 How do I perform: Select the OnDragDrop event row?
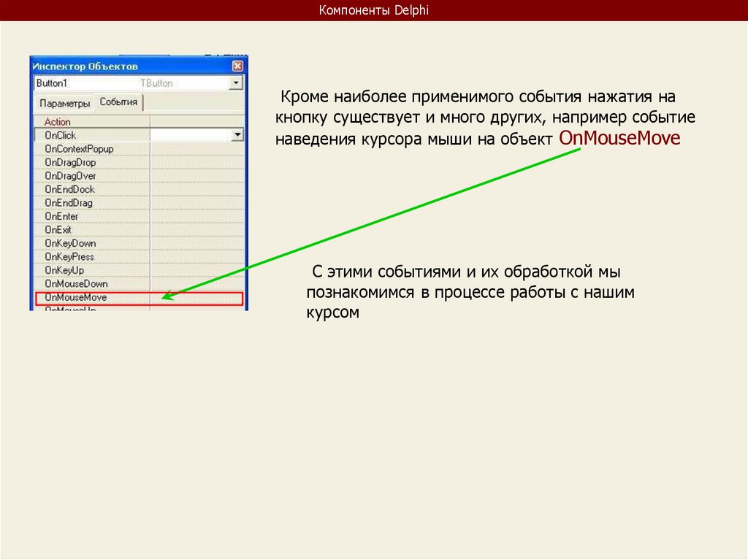pyautogui.click(x=139, y=162)
